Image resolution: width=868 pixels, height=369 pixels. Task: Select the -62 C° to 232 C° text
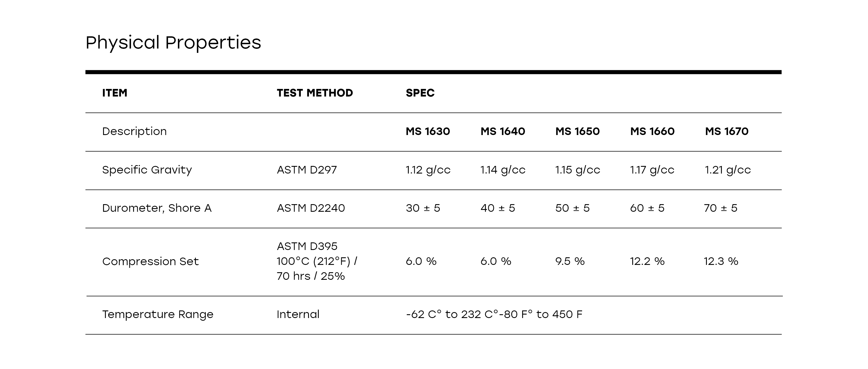point(452,315)
